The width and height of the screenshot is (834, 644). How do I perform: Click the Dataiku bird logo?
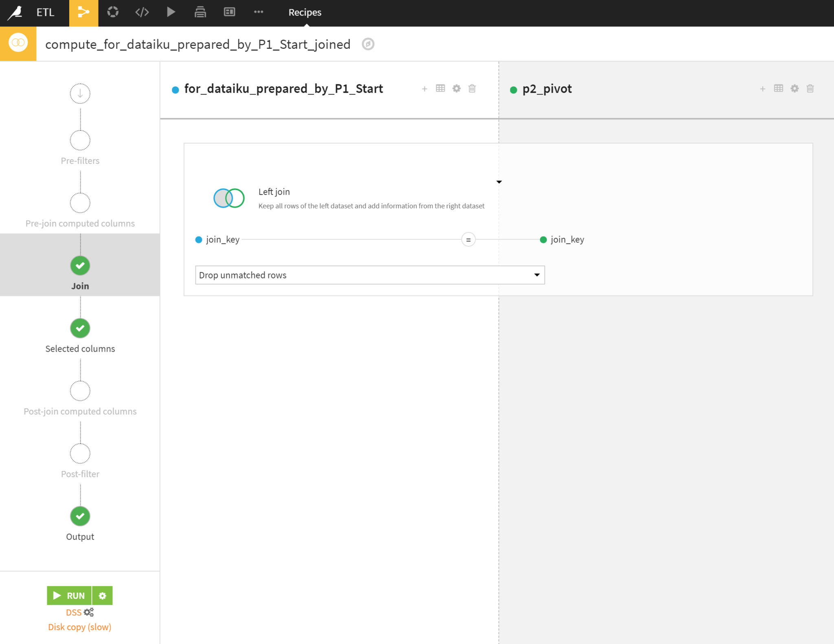[15, 12]
